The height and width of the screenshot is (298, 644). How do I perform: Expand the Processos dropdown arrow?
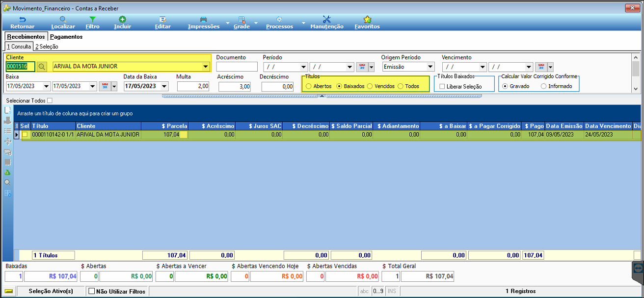303,23
